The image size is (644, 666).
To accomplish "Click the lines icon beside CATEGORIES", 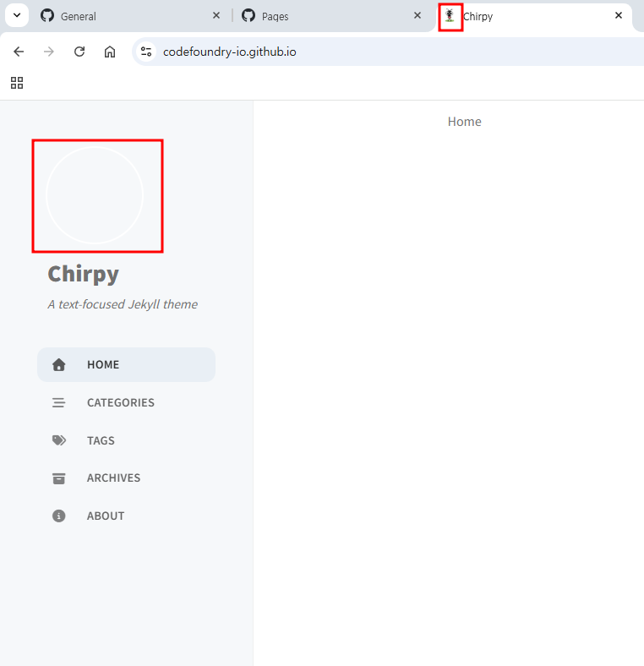I will (58, 402).
